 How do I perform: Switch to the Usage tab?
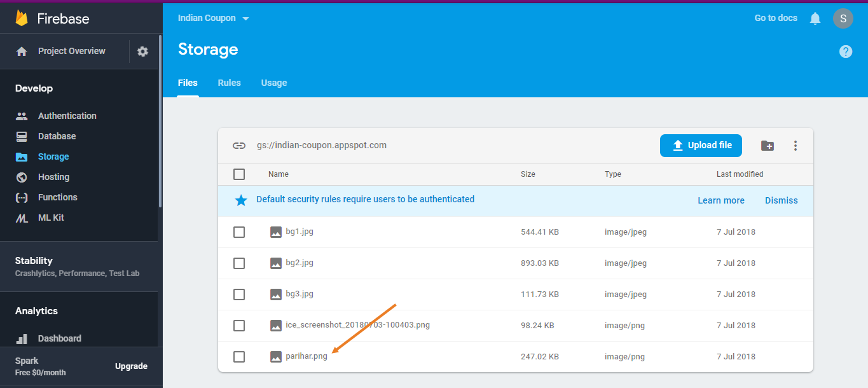[x=274, y=83]
